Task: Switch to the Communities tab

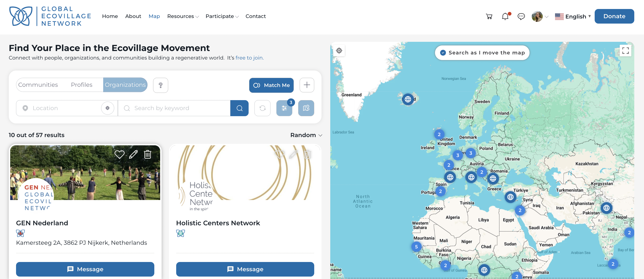Action: [x=38, y=85]
